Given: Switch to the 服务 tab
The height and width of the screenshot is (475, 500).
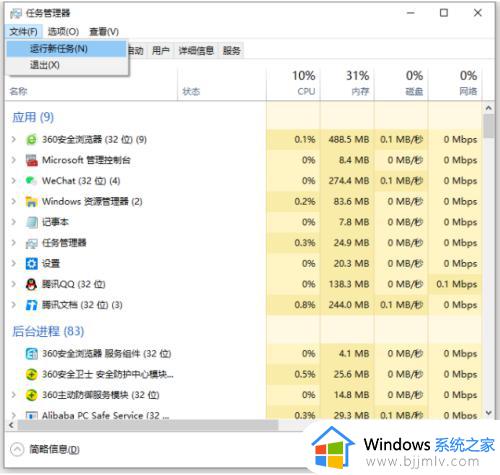Looking at the screenshot, I should pyautogui.click(x=232, y=51).
